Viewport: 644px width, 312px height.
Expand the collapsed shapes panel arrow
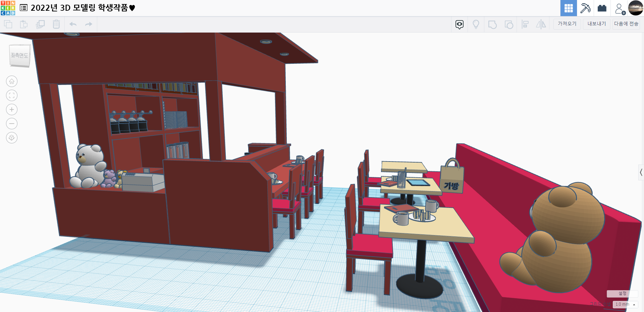[641, 172]
